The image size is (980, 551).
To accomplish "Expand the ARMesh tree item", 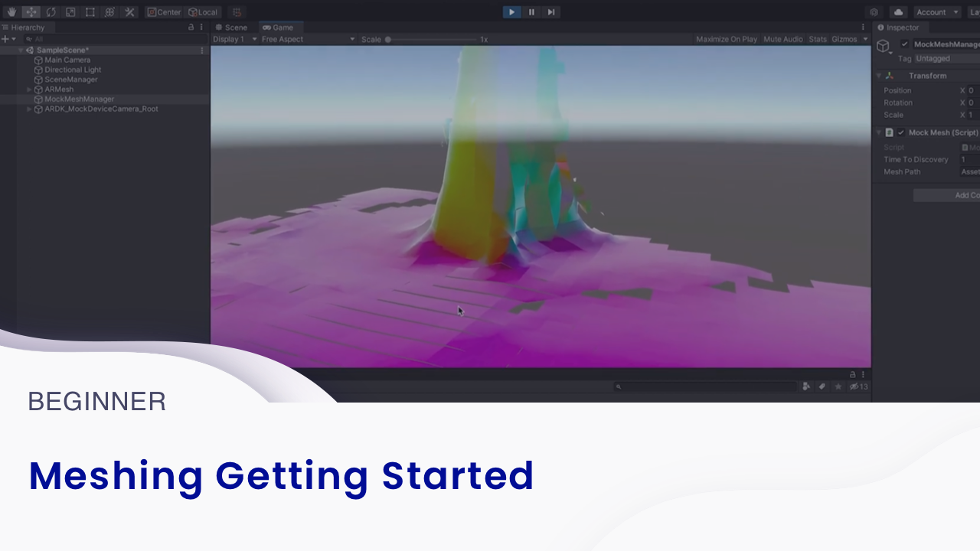I will click(30, 90).
